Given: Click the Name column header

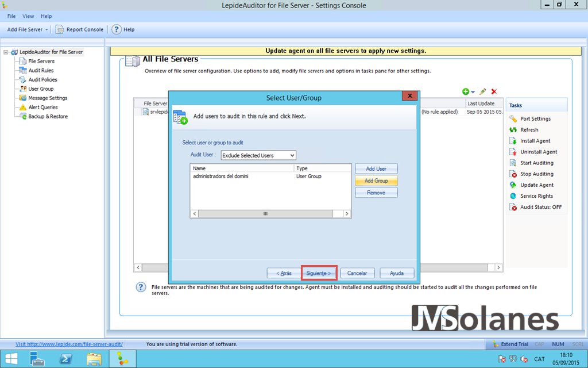Looking at the screenshot, I should tap(242, 168).
